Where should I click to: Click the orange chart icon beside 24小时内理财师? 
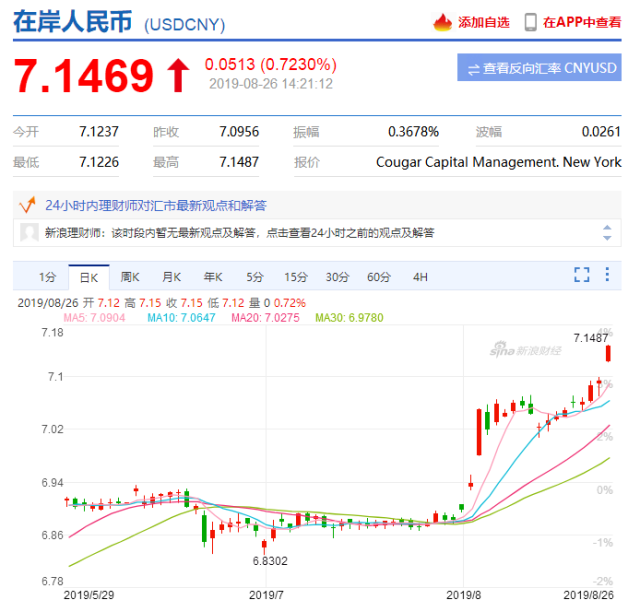coord(29,204)
